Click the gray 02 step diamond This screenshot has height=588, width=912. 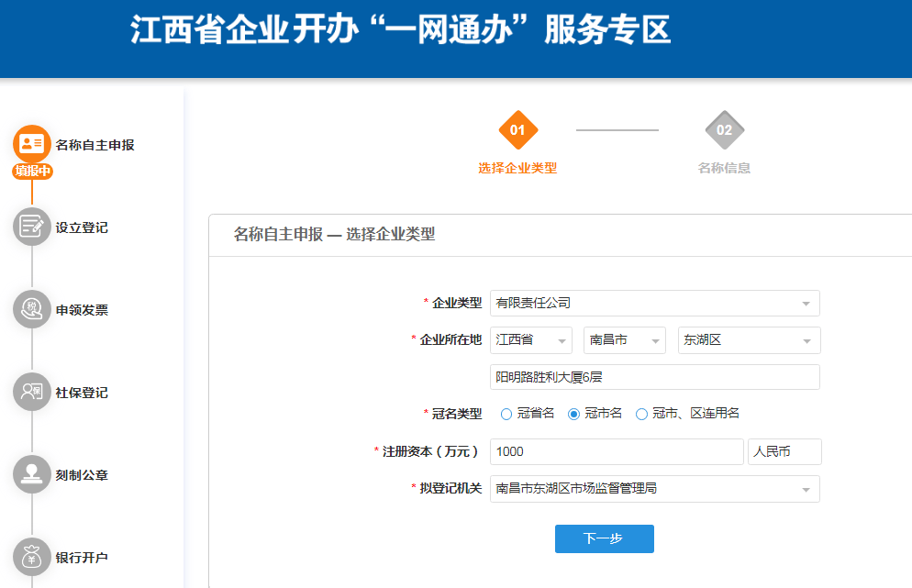point(725,129)
